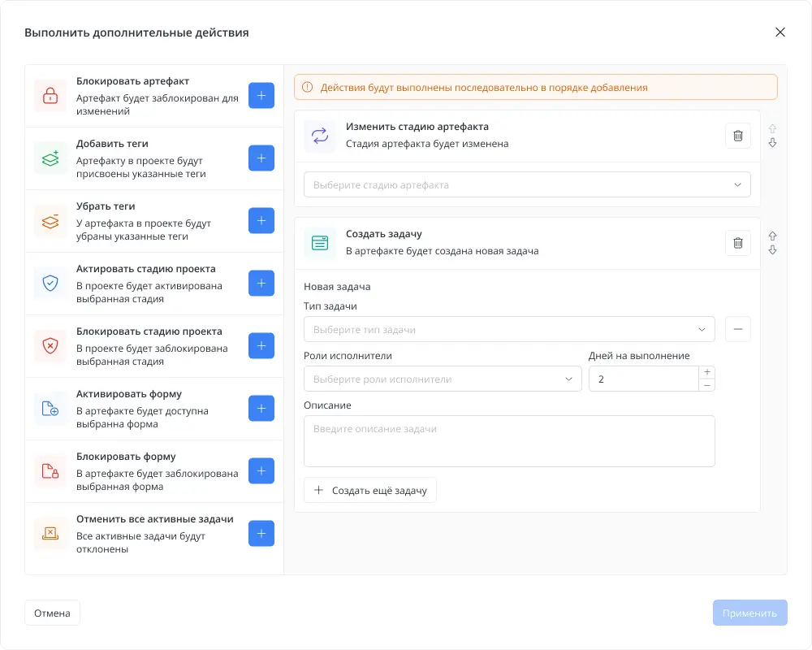Open the Выберите стадию артефакта dropdown
Screen dimensions: 812x650
[527, 184]
